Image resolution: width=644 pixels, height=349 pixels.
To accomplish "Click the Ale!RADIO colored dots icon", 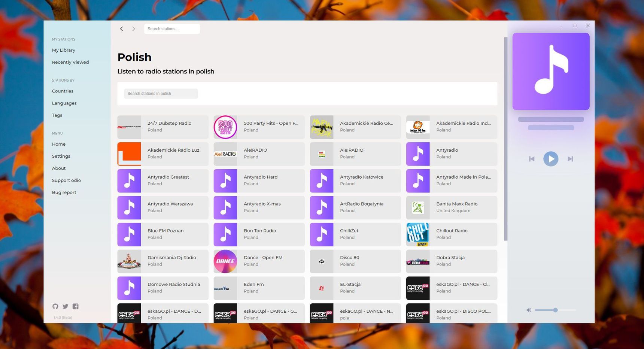I will click(x=322, y=154).
